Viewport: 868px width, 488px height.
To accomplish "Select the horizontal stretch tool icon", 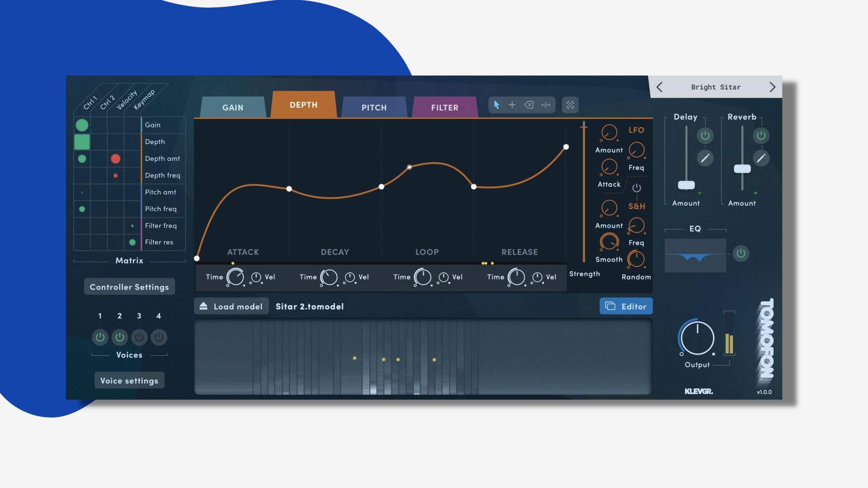I will pos(546,105).
